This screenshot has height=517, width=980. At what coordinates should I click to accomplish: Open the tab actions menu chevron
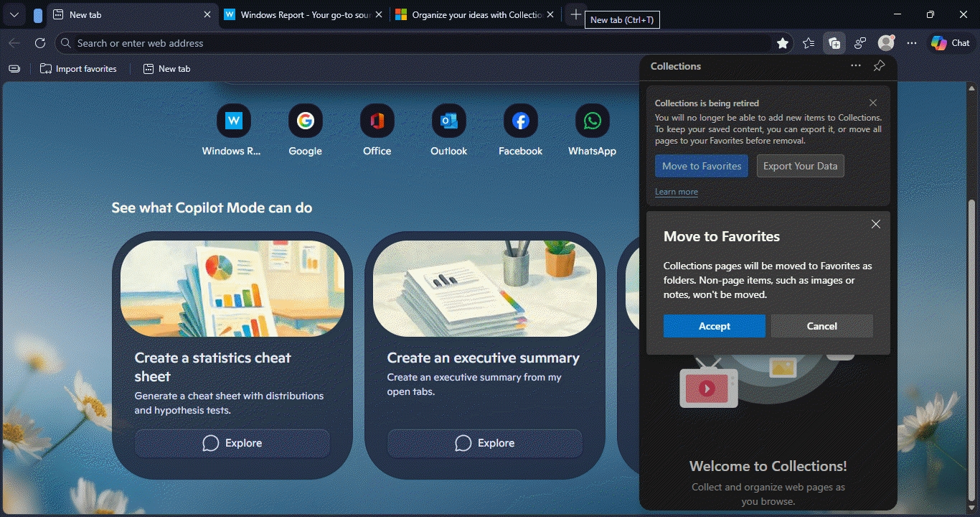pyautogui.click(x=14, y=14)
